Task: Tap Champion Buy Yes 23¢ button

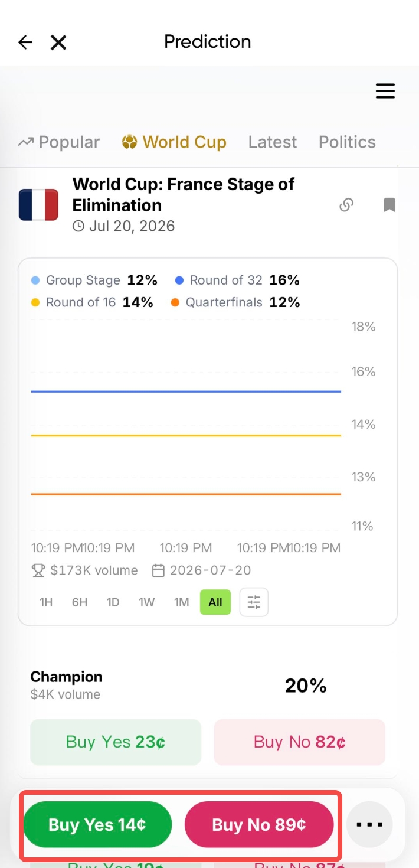Action: (x=116, y=742)
